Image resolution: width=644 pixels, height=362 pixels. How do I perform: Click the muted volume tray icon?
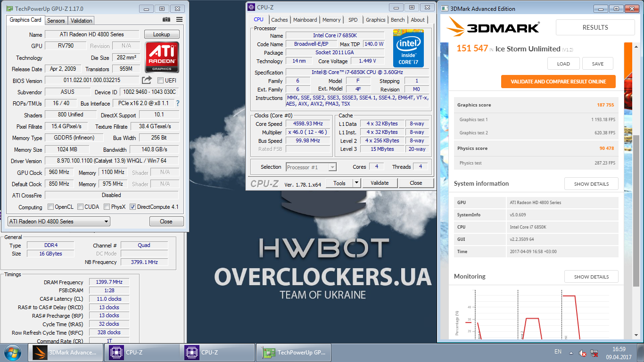[583, 353]
